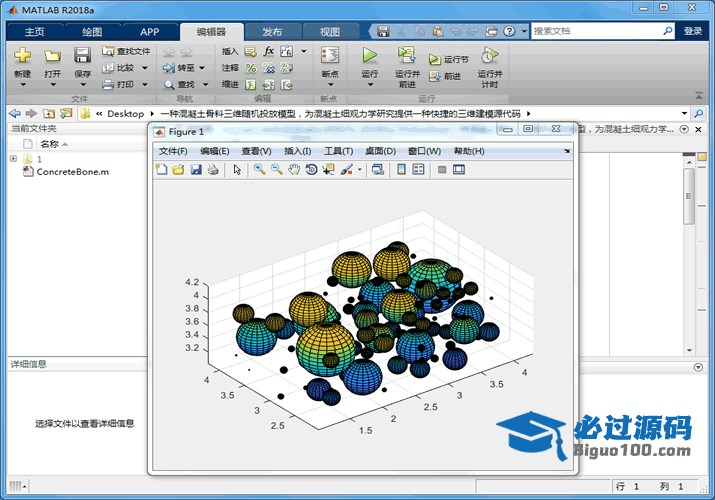Click the 登录 (Sign In) button
The image size is (715, 500).
tap(693, 31)
